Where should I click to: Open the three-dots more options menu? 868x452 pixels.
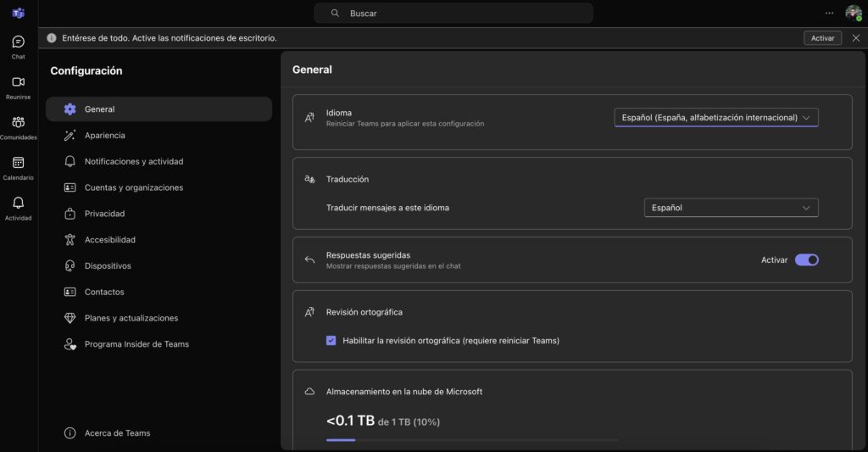829,13
